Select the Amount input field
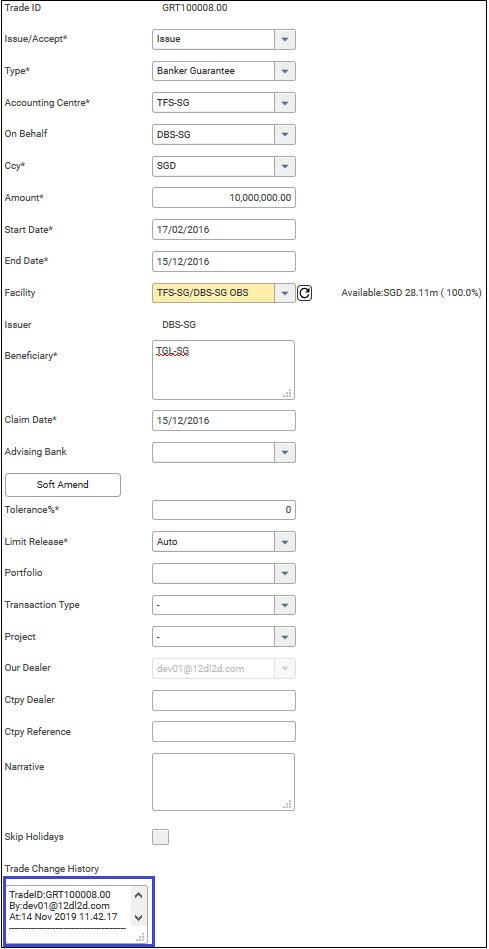This screenshot has width=489, height=949. point(224,198)
